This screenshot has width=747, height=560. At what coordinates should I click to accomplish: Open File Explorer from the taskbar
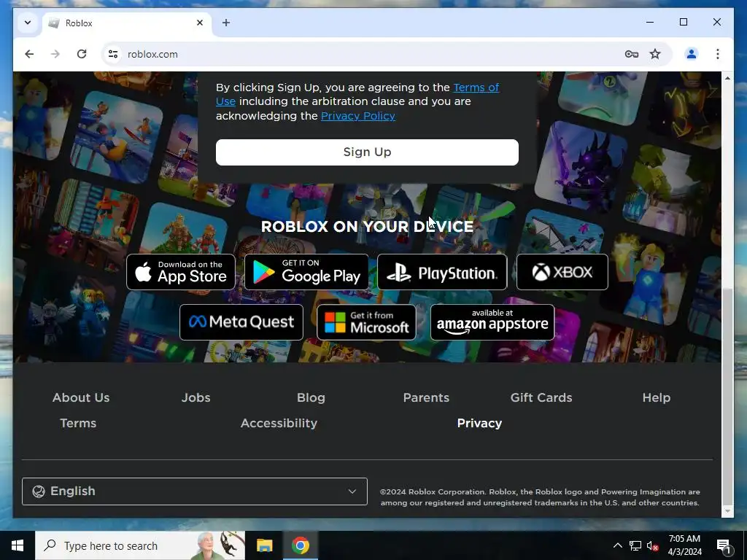pos(264,545)
